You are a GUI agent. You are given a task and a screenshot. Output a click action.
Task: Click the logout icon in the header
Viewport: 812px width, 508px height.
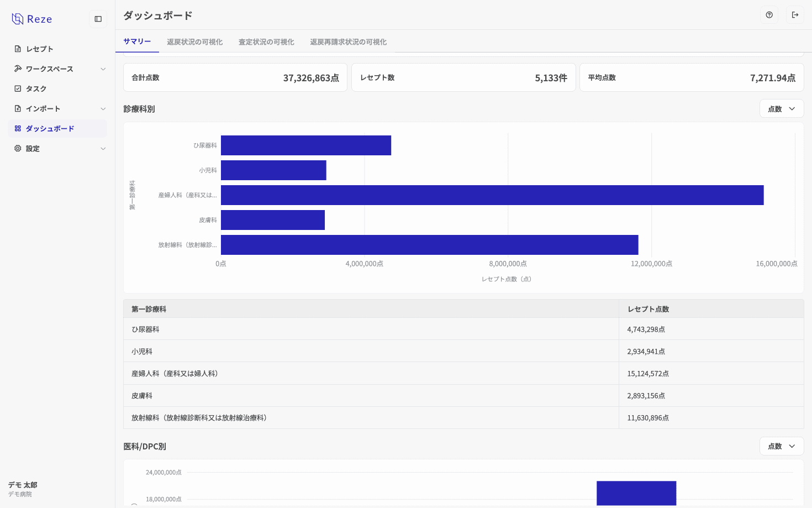795,15
